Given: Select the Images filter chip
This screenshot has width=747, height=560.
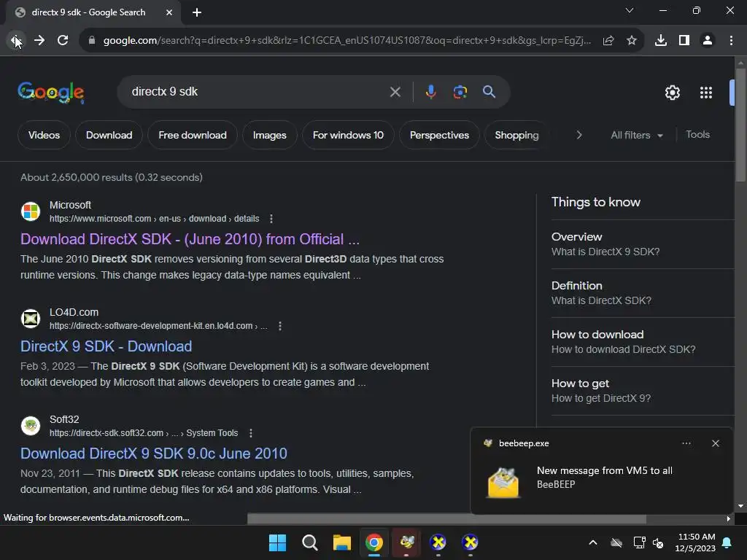Looking at the screenshot, I should coord(270,135).
